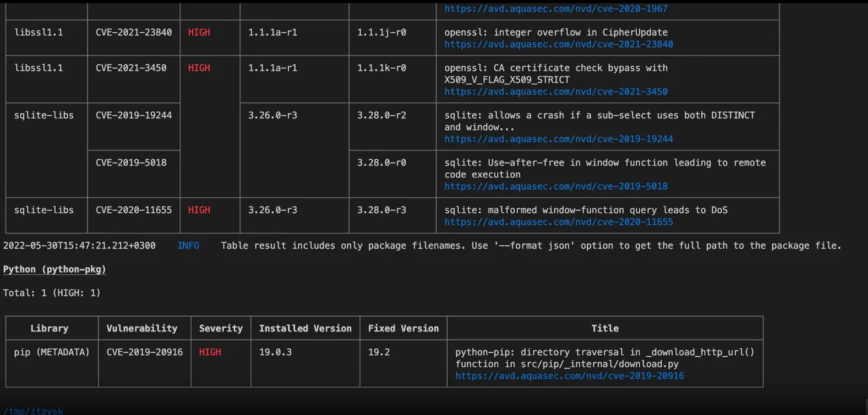Image resolution: width=868 pixels, height=415 pixels.
Task: Click the pip (METADATA) library cell
Action: tap(52, 352)
